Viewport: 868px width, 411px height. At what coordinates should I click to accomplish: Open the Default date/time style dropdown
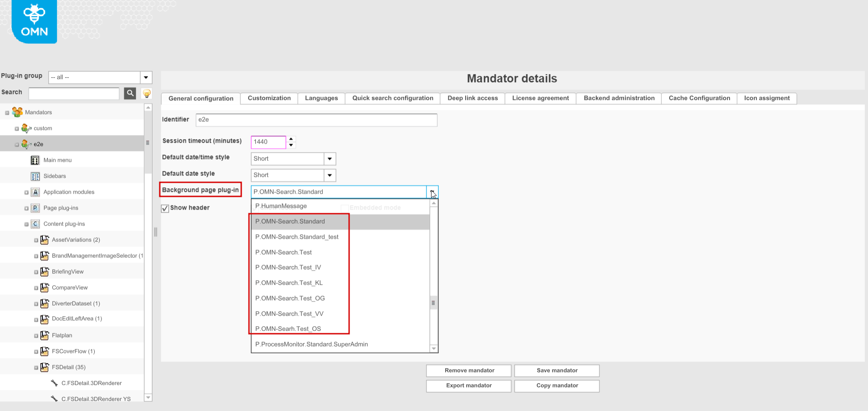point(329,159)
